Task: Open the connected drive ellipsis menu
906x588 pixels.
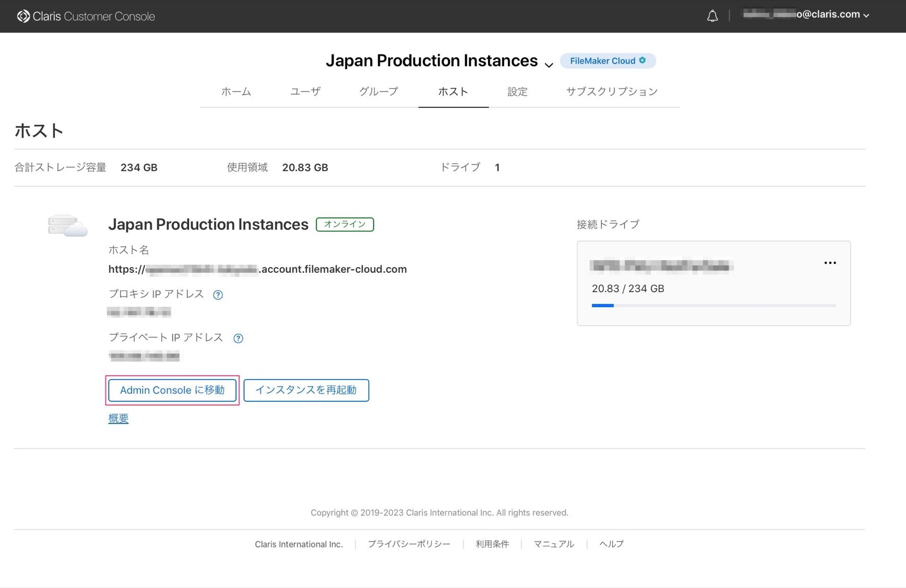Action: pos(830,262)
